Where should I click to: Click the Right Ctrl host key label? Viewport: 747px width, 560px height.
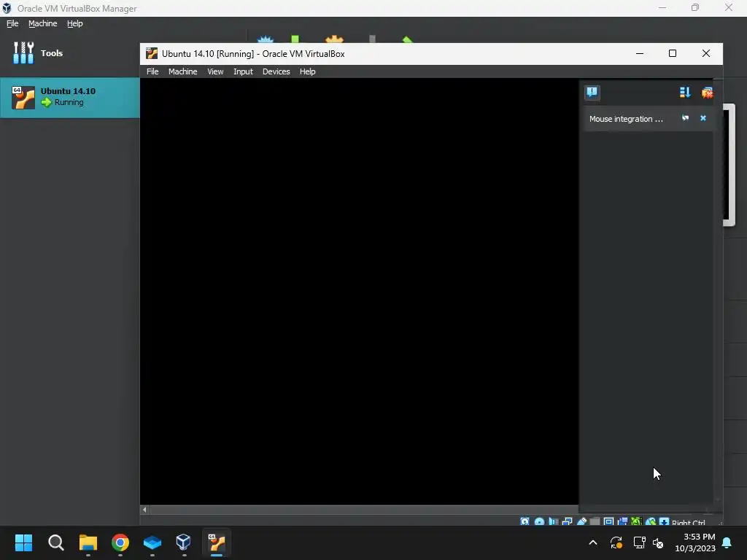coord(689,522)
